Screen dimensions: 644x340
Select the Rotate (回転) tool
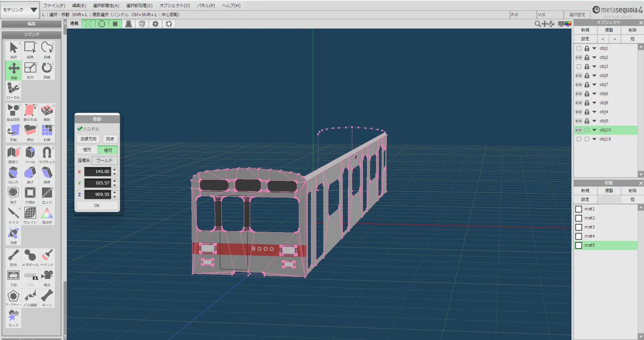(x=47, y=70)
